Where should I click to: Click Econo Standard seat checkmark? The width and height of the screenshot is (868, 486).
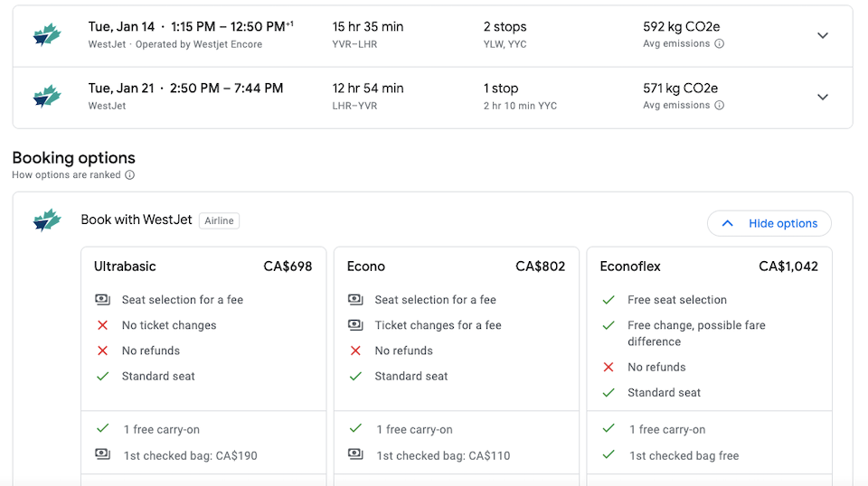(x=355, y=376)
